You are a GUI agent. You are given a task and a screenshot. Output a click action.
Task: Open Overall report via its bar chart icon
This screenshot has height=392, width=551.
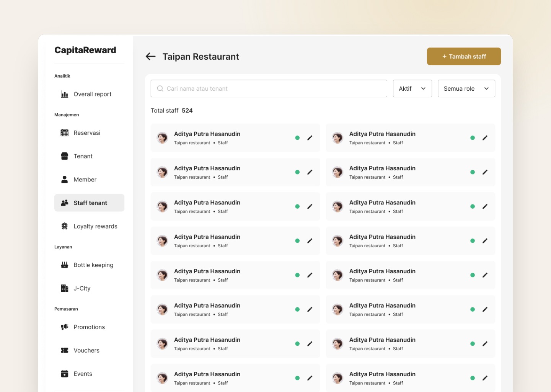(x=64, y=94)
